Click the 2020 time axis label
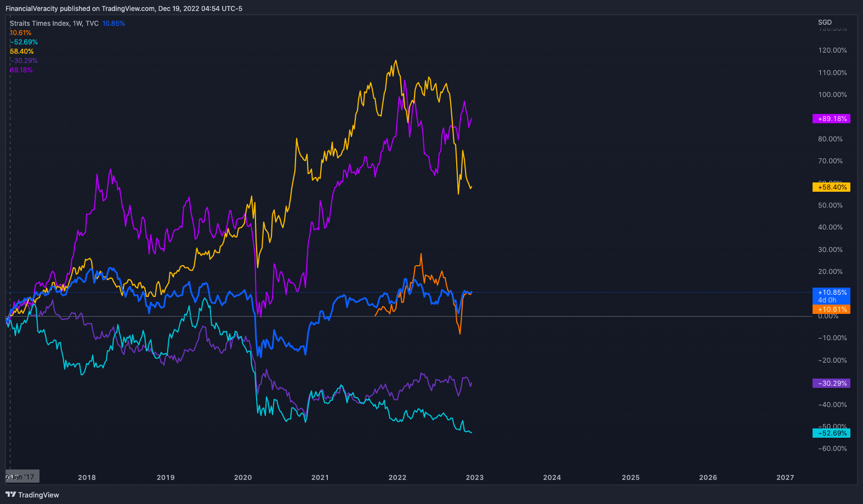The image size is (863, 504). pos(243,478)
